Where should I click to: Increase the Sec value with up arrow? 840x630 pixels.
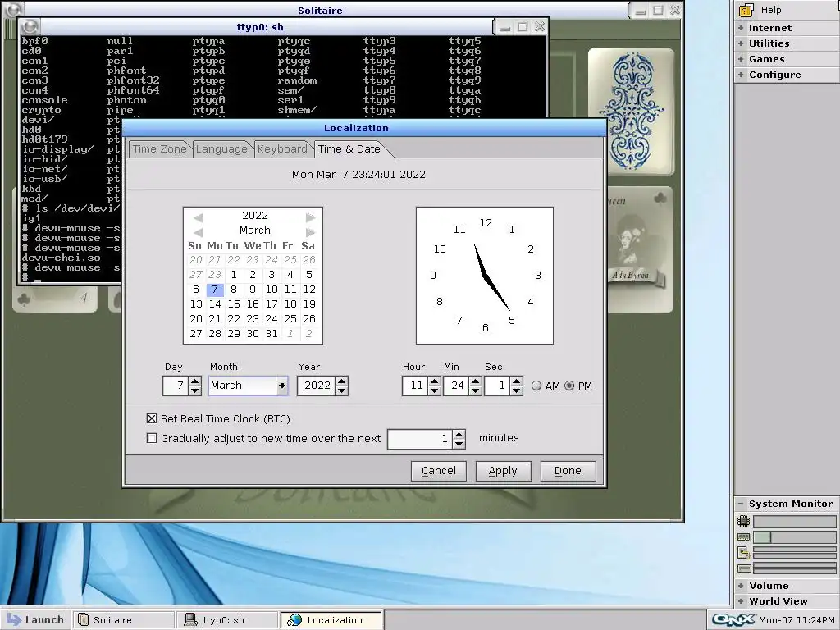click(517, 381)
